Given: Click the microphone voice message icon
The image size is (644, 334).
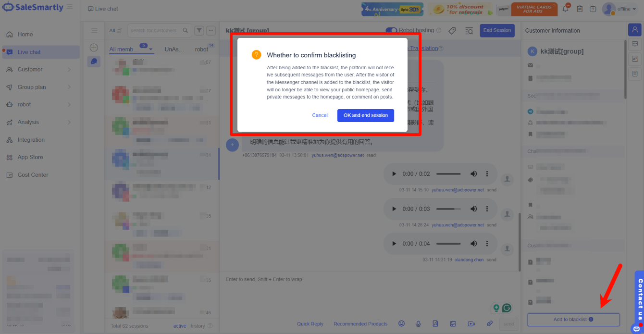Looking at the screenshot, I should tap(418, 324).
